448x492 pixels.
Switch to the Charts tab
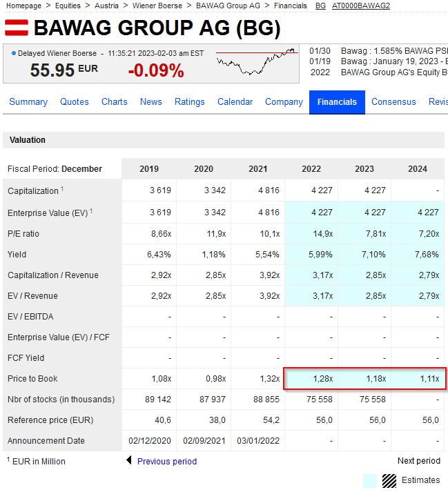(x=115, y=102)
